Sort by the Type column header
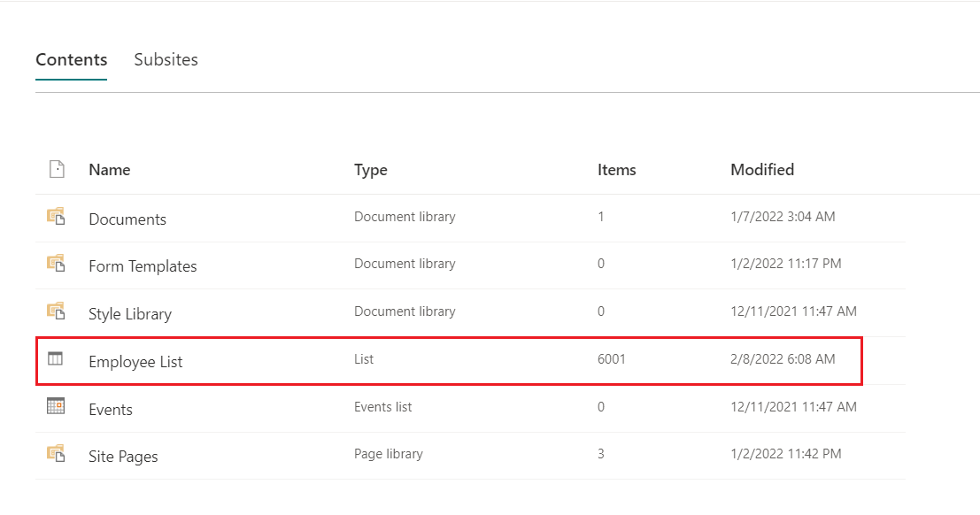 pos(371,170)
